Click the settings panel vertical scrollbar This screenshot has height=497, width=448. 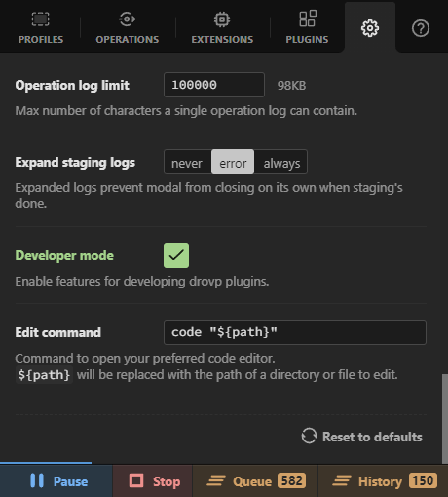(445, 419)
